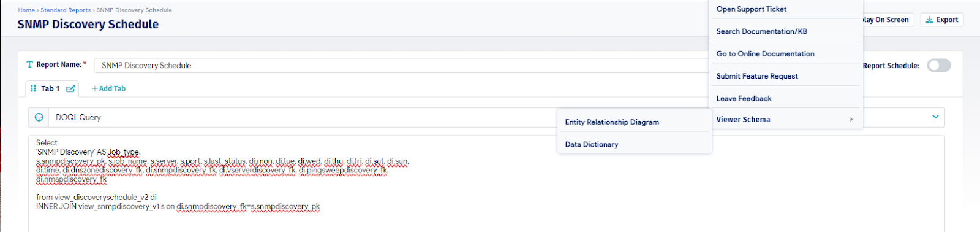The height and width of the screenshot is (232, 980).
Task: Click the Display On Screen button
Action: pos(888,20)
